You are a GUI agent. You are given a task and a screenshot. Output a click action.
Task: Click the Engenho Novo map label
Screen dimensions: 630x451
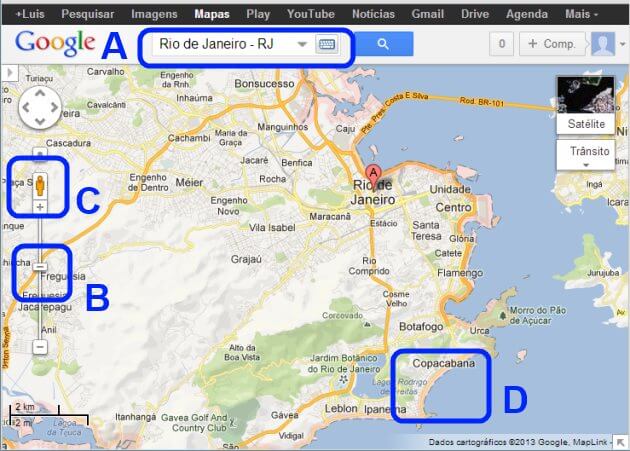click(229, 205)
